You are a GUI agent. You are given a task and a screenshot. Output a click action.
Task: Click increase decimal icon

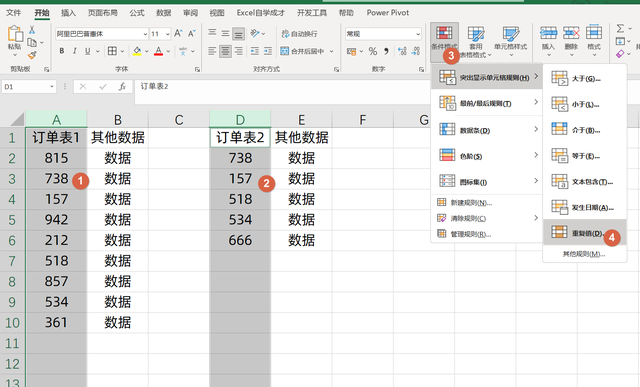click(402, 51)
